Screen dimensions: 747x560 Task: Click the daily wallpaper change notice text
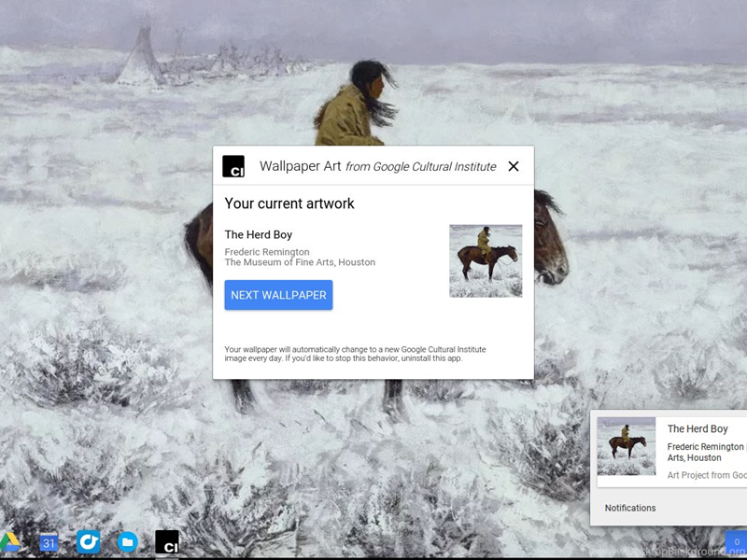[x=356, y=354]
